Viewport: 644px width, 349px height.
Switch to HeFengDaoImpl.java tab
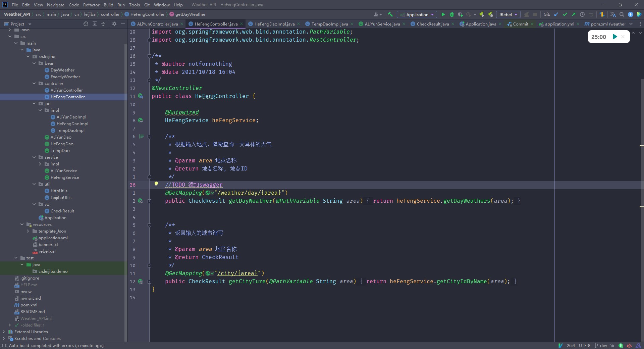click(x=274, y=24)
